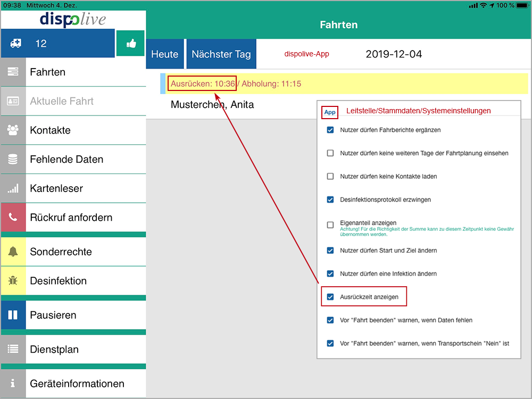Click the database icon for Fehlende Daten
Viewport: 532px width, 399px height.
pos(13,159)
